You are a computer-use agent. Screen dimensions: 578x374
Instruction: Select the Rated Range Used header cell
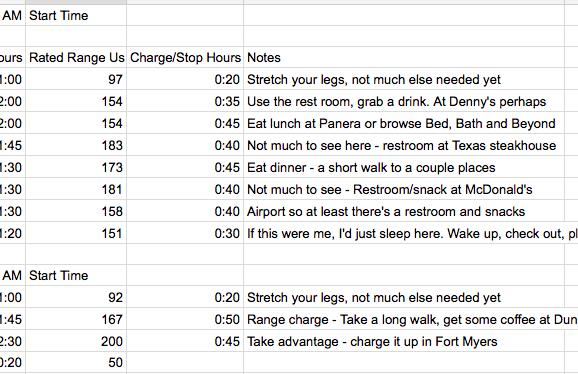[76, 57]
